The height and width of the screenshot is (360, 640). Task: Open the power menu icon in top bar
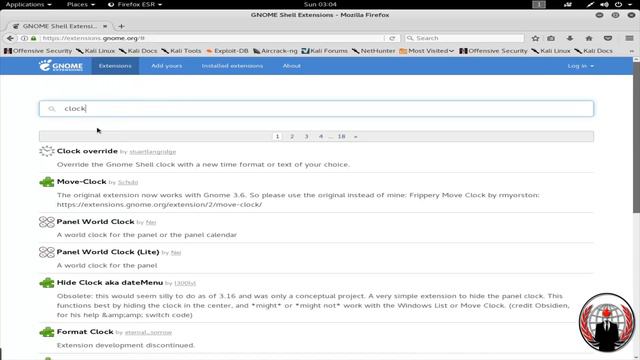[619, 4]
